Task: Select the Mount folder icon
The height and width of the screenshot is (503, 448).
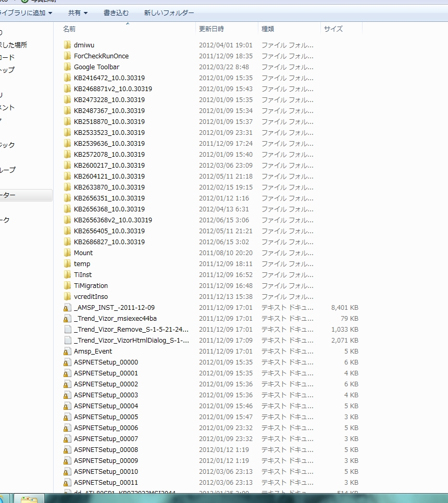Action: click(67, 253)
